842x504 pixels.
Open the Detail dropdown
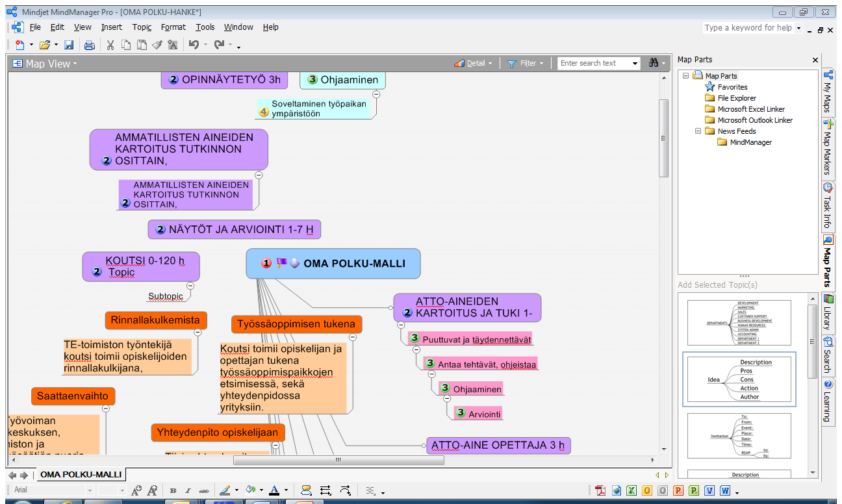[473, 63]
